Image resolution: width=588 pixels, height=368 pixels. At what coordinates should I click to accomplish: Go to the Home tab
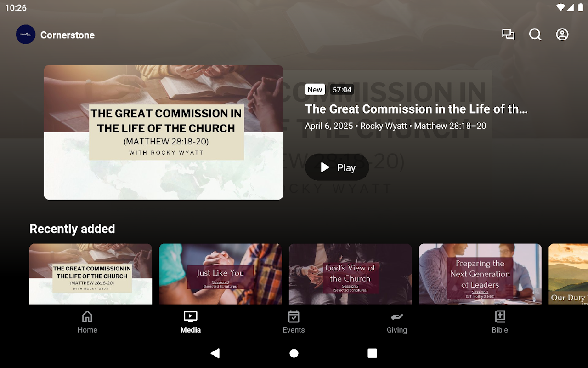click(x=87, y=322)
